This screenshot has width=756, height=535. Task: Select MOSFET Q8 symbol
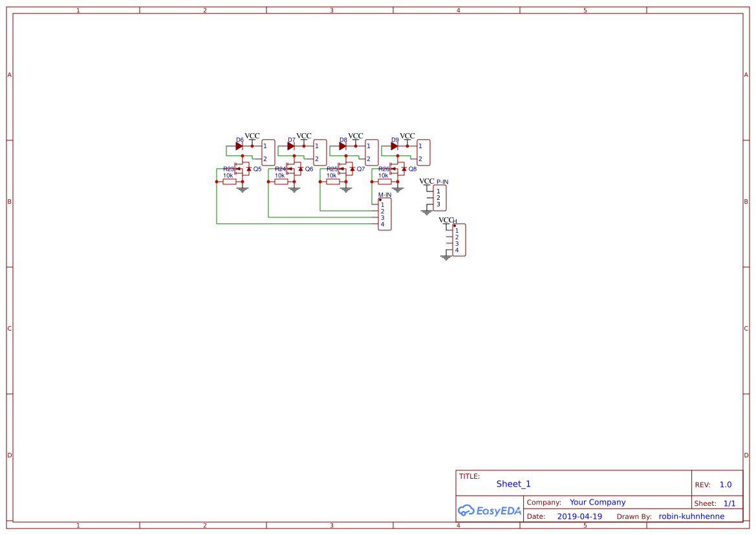pos(398,168)
